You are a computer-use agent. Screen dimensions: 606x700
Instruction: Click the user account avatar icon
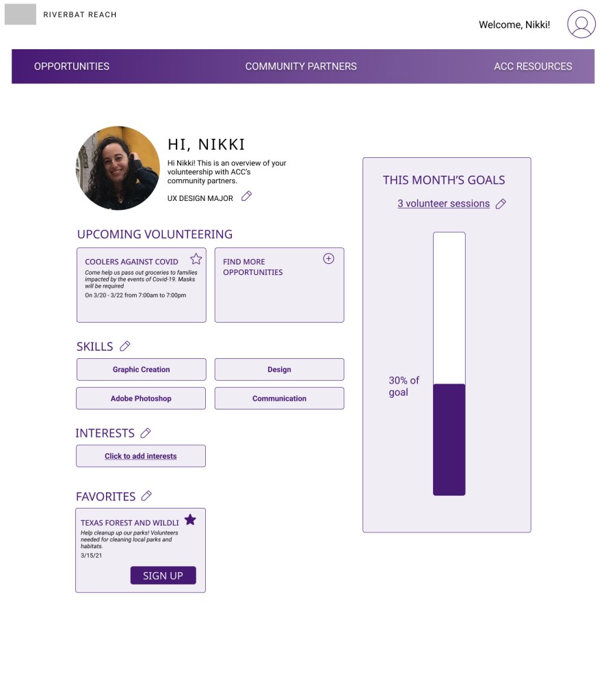coord(581,24)
